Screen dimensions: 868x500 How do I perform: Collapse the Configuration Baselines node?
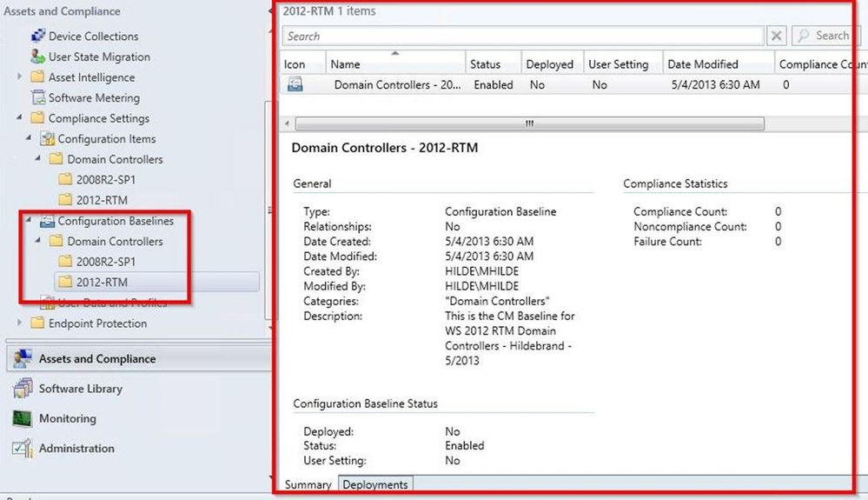coord(29,219)
